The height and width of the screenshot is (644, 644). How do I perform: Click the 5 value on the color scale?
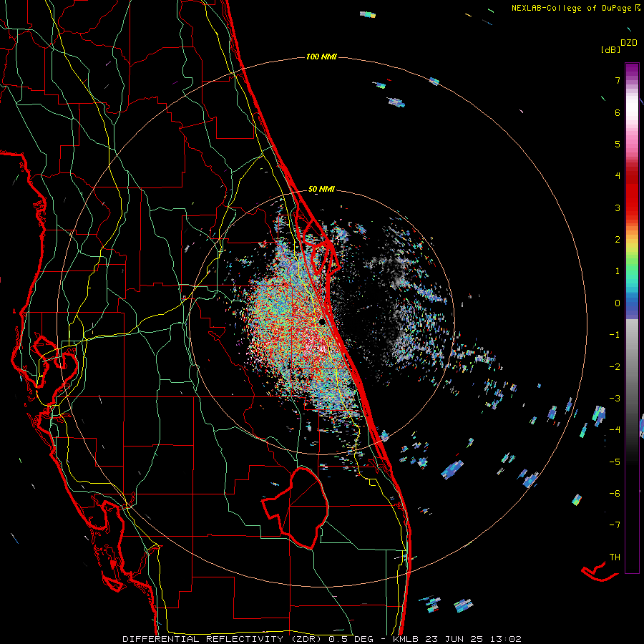coord(618,144)
